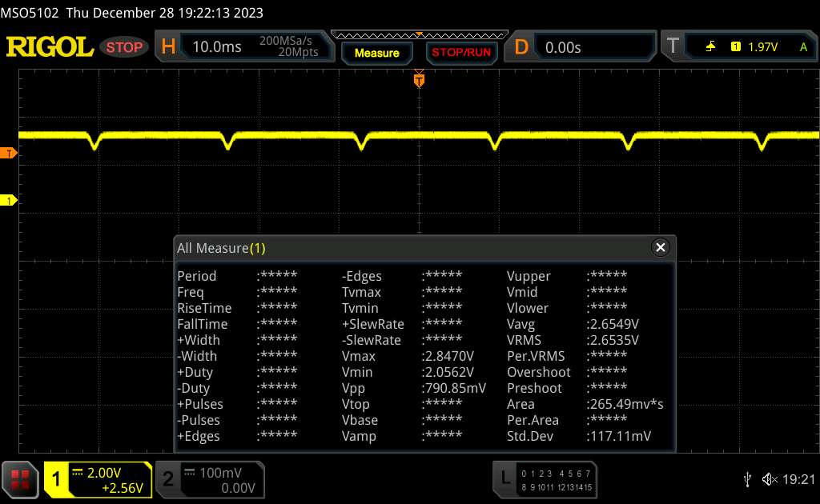Open the function navigation grid icon
Viewport: 820px width, 504px height.
(21, 479)
